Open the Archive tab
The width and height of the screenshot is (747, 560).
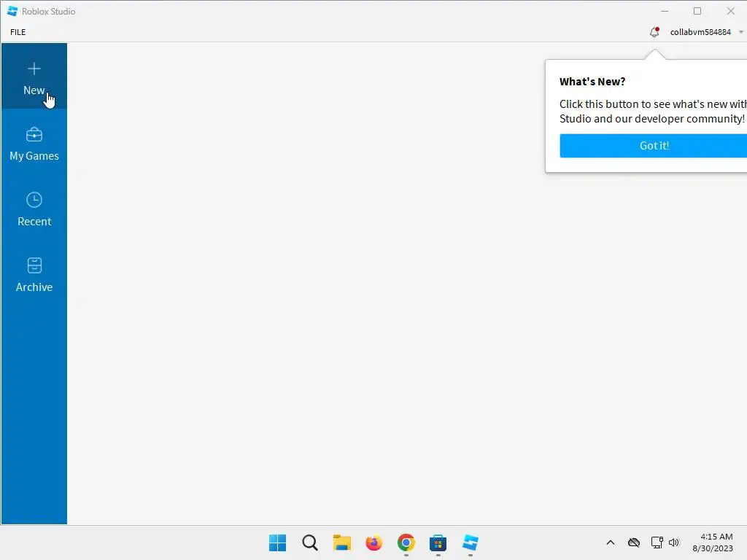click(34, 274)
